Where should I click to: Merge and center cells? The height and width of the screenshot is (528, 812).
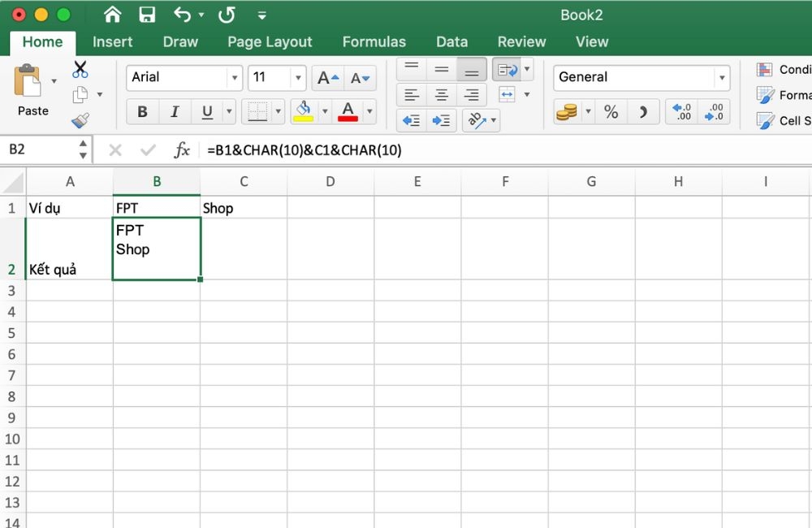pyautogui.click(x=507, y=94)
